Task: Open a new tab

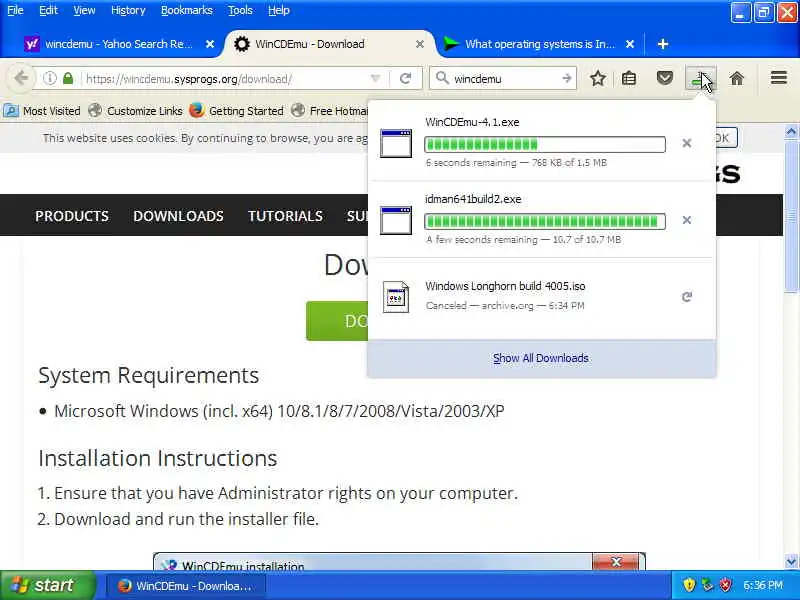Action: click(663, 44)
